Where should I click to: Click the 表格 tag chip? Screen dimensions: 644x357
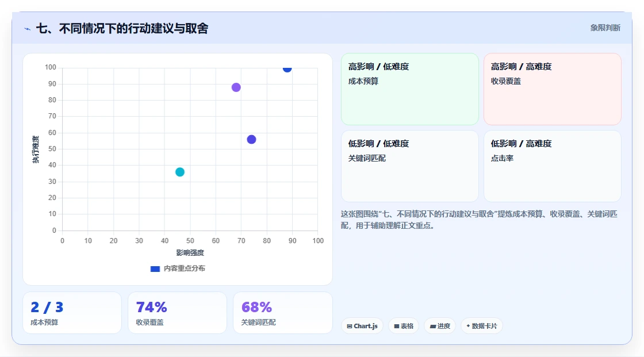tap(404, 326)
